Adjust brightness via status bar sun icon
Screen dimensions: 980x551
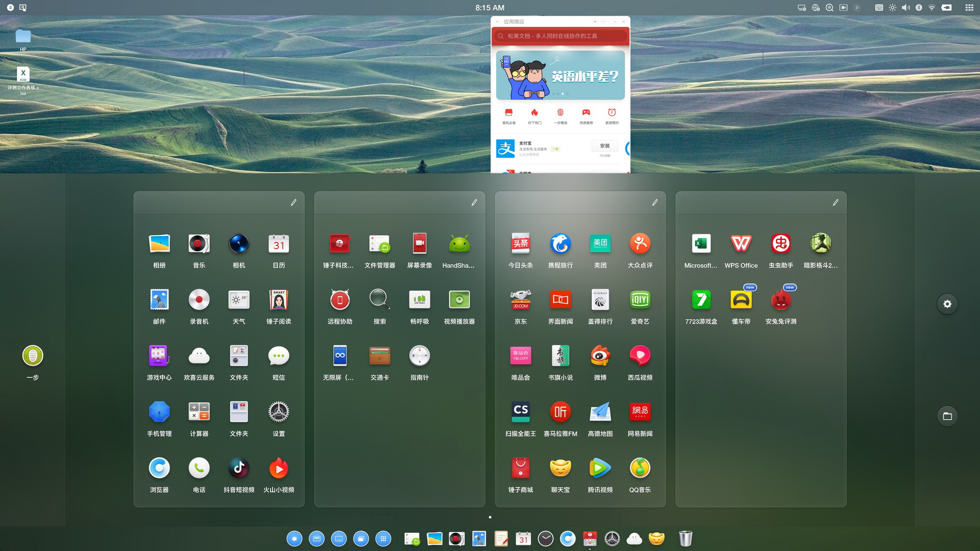click(892, 8)
